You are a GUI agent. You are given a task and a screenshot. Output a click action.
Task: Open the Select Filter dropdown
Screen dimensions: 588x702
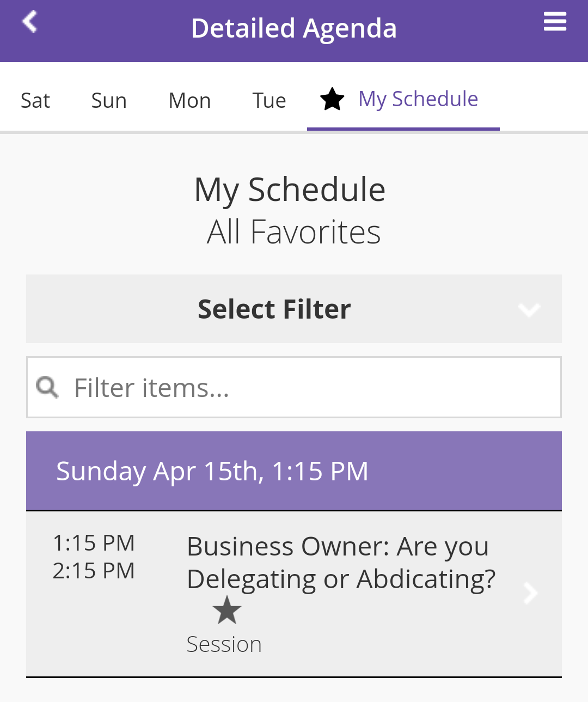tap(294, 309)
